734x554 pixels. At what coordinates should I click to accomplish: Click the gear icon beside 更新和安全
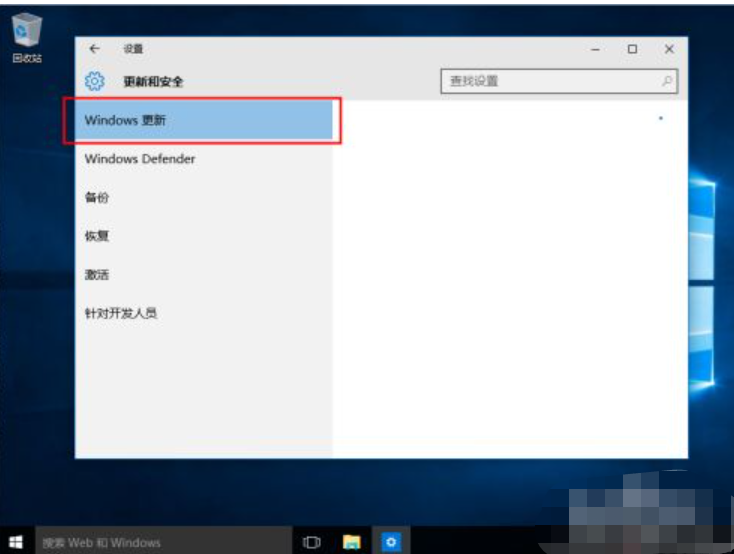coord(94,81)
